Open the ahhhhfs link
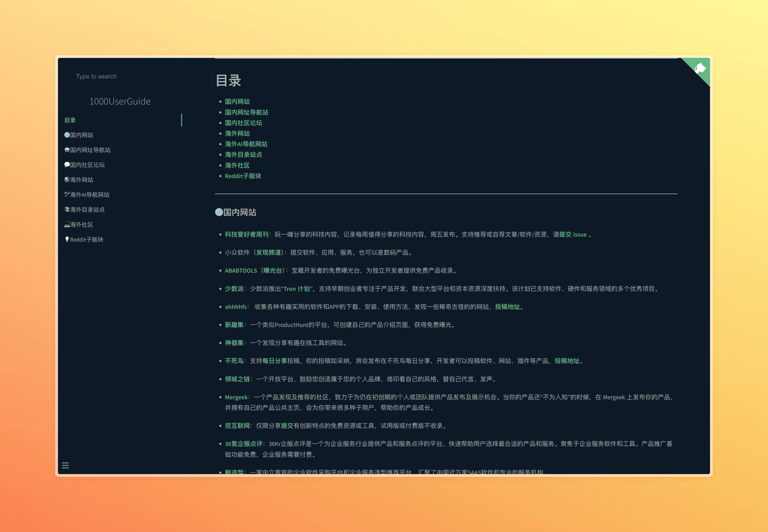The image size is (768, 532). (x=236, y=307)
